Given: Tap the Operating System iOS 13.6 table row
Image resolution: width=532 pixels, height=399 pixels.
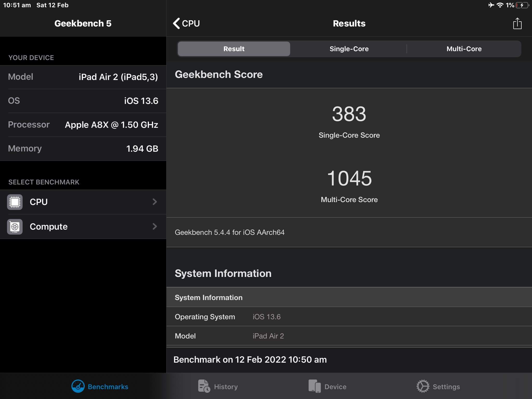Looking at the screenshot, I should (349, 317).
